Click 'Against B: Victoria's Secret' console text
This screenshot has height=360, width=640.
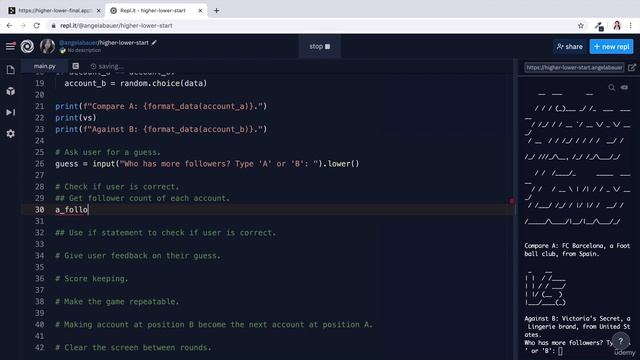[x=577, y=327]
